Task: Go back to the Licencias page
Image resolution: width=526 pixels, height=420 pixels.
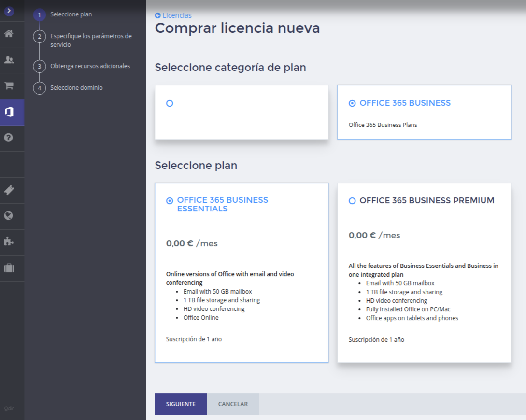Action: (x=177, y=15)
